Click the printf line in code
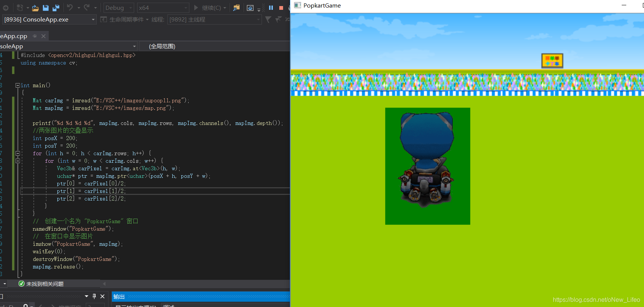The width and height of the screenshot is (644, 307). point(158,123)
